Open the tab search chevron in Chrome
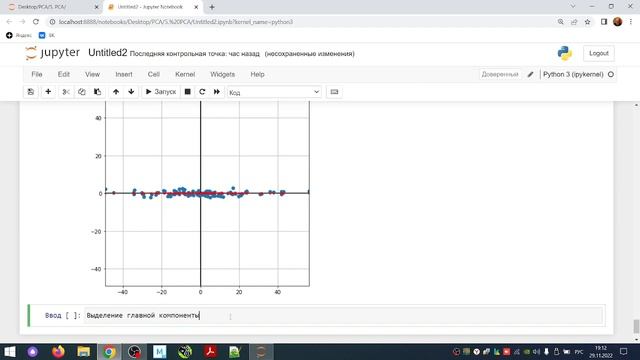640x360 pixels. click(x=573, y=7)
